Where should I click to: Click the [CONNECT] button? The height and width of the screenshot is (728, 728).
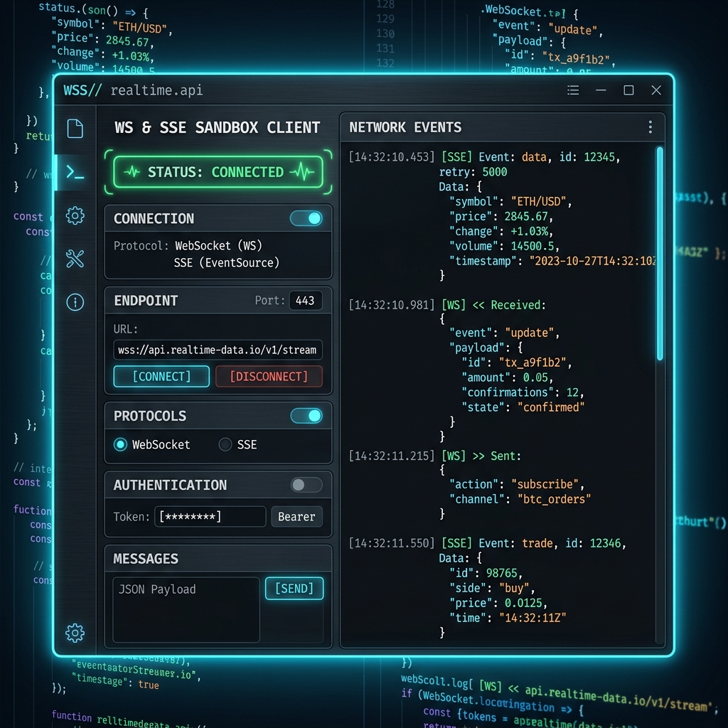tap(161, 376)
